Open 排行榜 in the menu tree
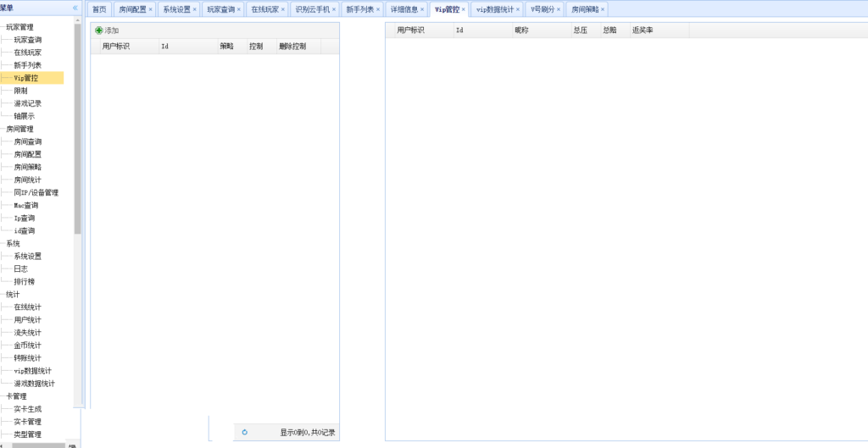Image resolution: width=868 pixels, height=448 pixels. point(25,281)
